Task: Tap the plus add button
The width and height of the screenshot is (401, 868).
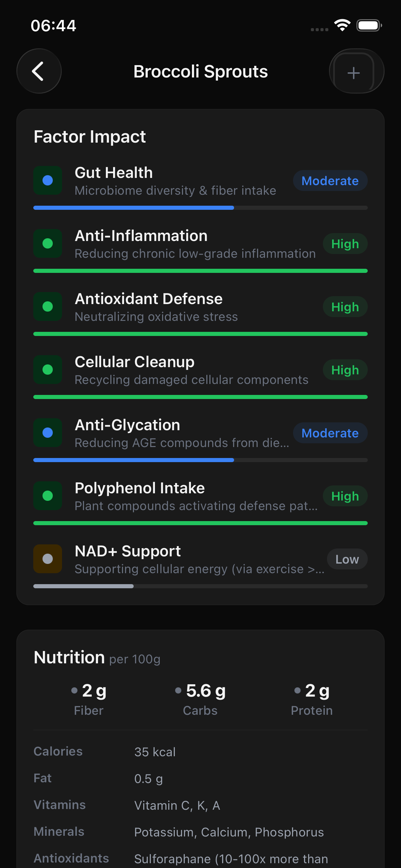Action: tap(354, 72)
